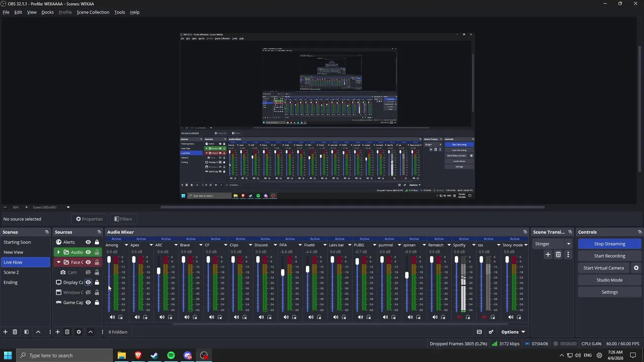Mute the ARC audio channel
Screen dimensions: 644x362
pos(162,317)
